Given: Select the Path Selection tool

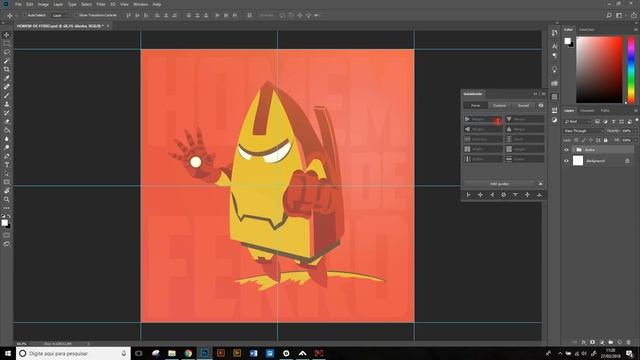Looking at the screenshot, I should click(x=7, y=173).
